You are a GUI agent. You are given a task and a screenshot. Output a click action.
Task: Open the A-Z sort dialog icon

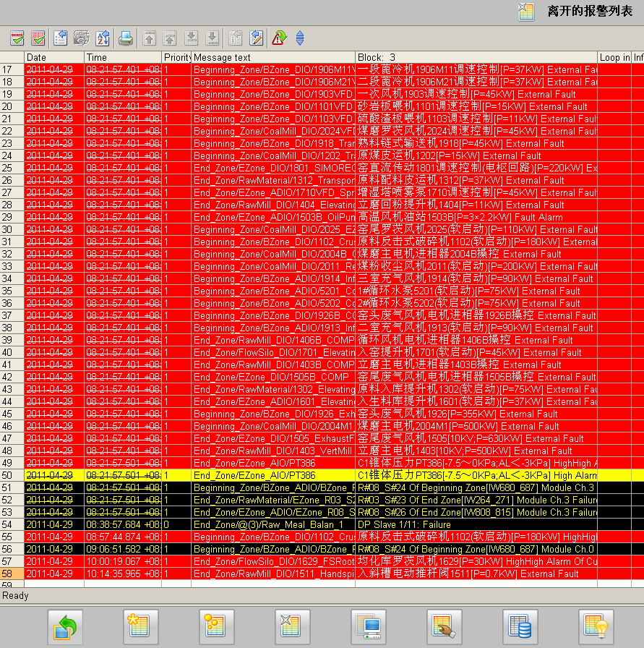[103, 38]
